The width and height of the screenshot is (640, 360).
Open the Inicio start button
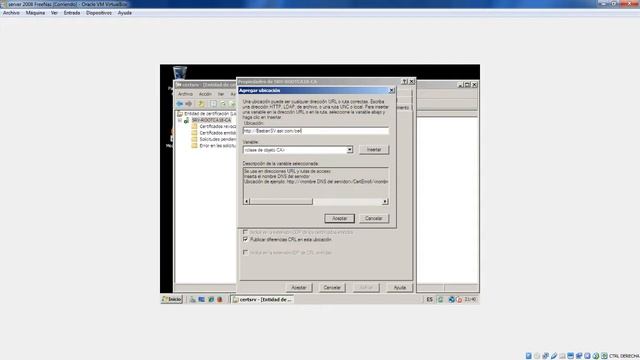171,300
